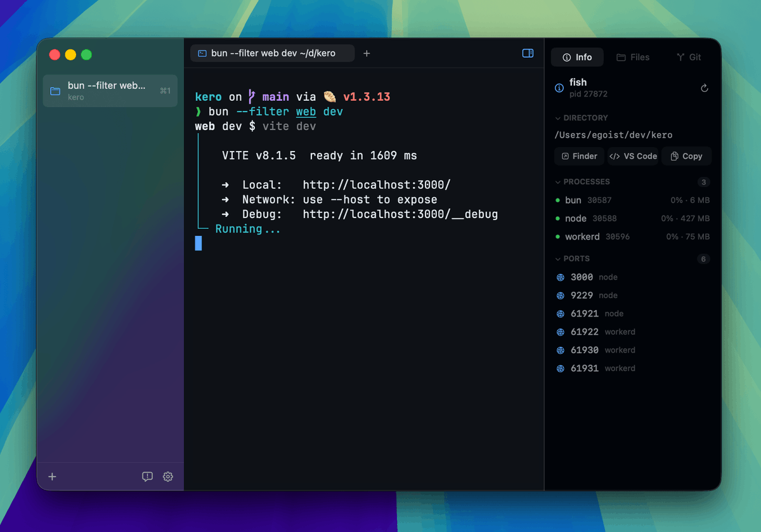Open the feedback message icon

147,477
